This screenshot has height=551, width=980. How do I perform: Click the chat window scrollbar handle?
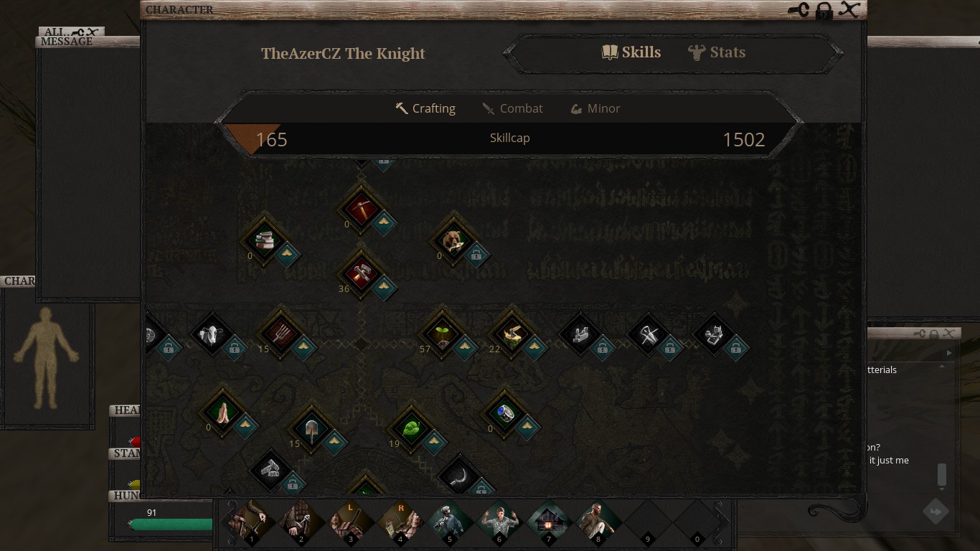click(942, 475)
